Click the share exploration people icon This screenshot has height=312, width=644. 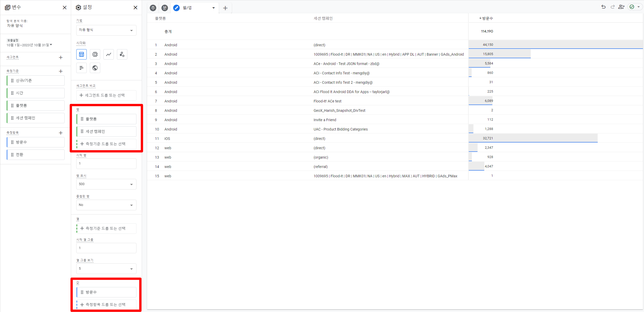(621, 7)
